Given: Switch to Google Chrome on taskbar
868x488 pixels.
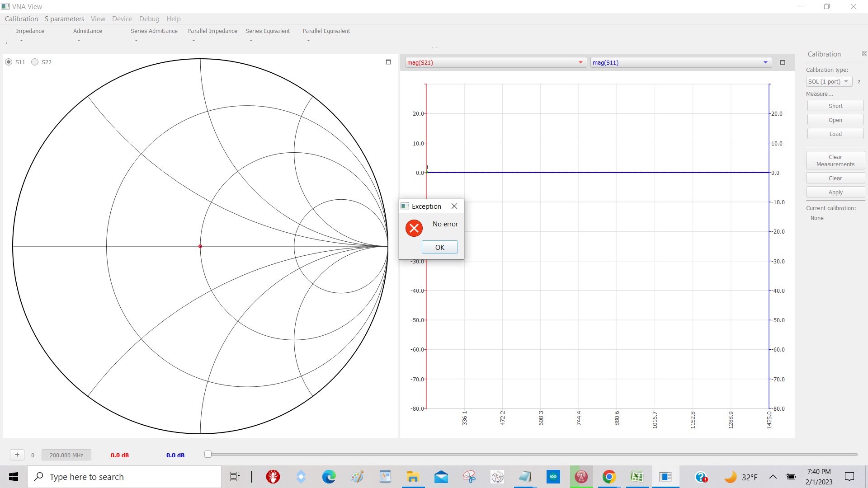Looking at the screenshot, I should point(609,477).
